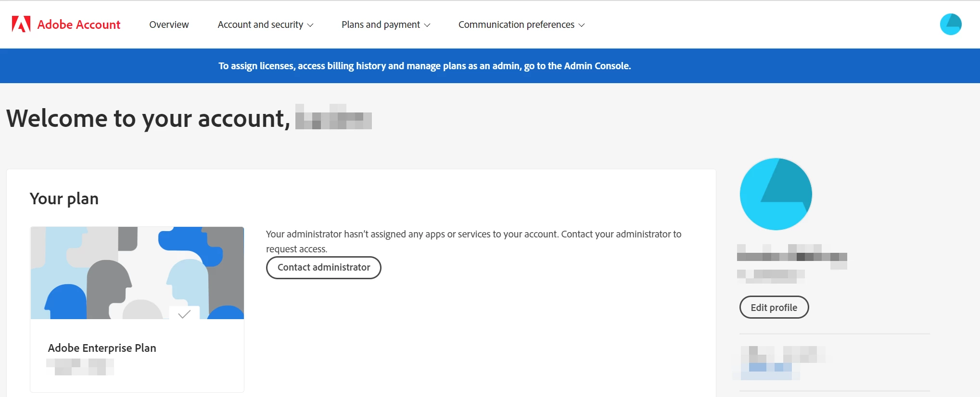Click the administrator hasn't assigned apps message
The height and width of the screenshot is (397, 980).
point(473,241)
